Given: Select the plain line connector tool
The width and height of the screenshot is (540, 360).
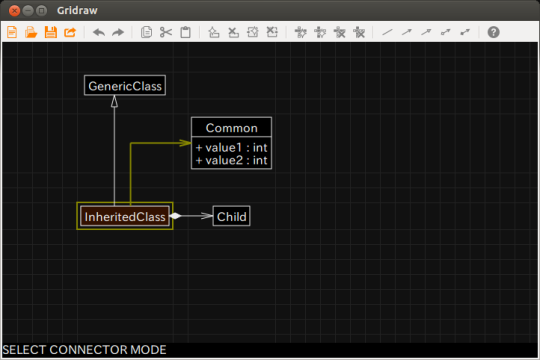Looking at the screenshot, I should tap(387, 32).
